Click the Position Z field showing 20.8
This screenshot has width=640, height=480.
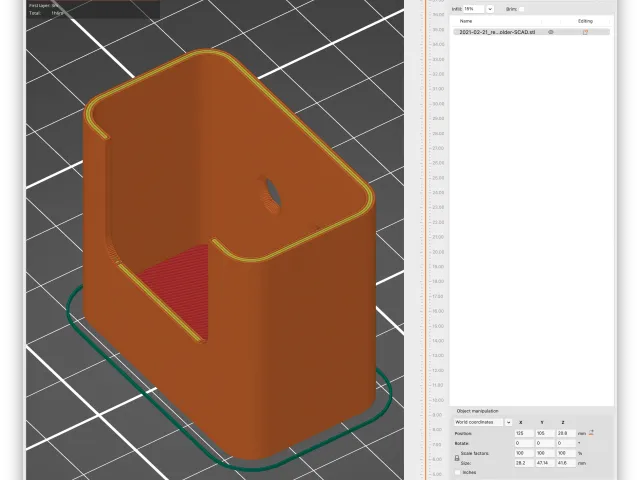pyautogui.click(x=566, y=433)
